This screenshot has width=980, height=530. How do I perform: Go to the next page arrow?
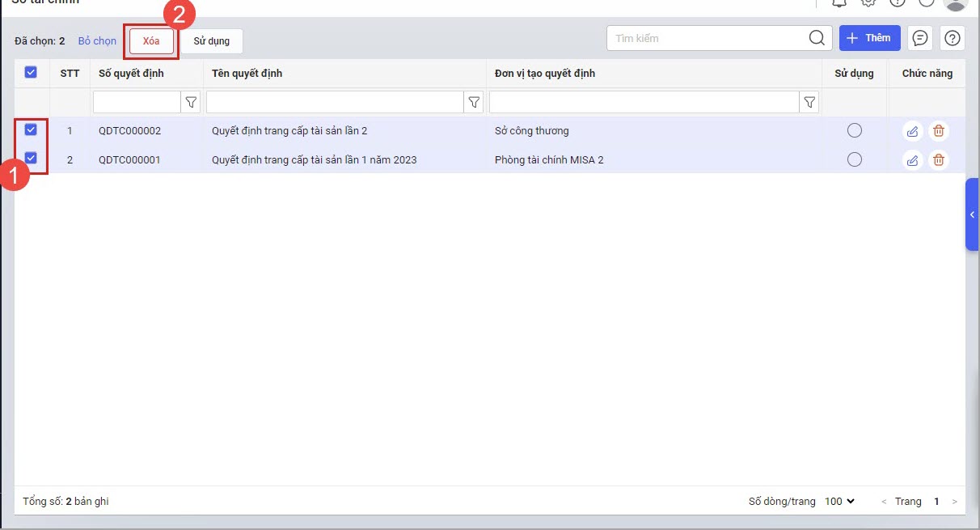click(955, 502)
